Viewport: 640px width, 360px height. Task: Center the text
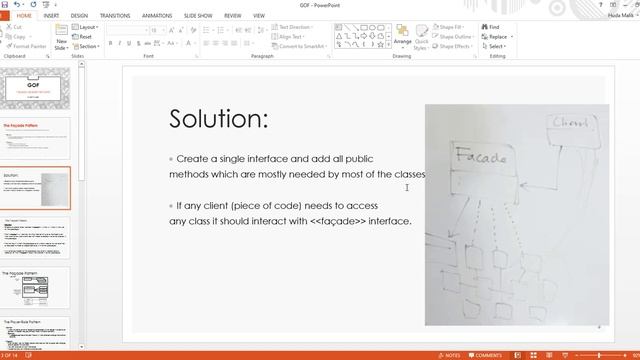point(216,43)
